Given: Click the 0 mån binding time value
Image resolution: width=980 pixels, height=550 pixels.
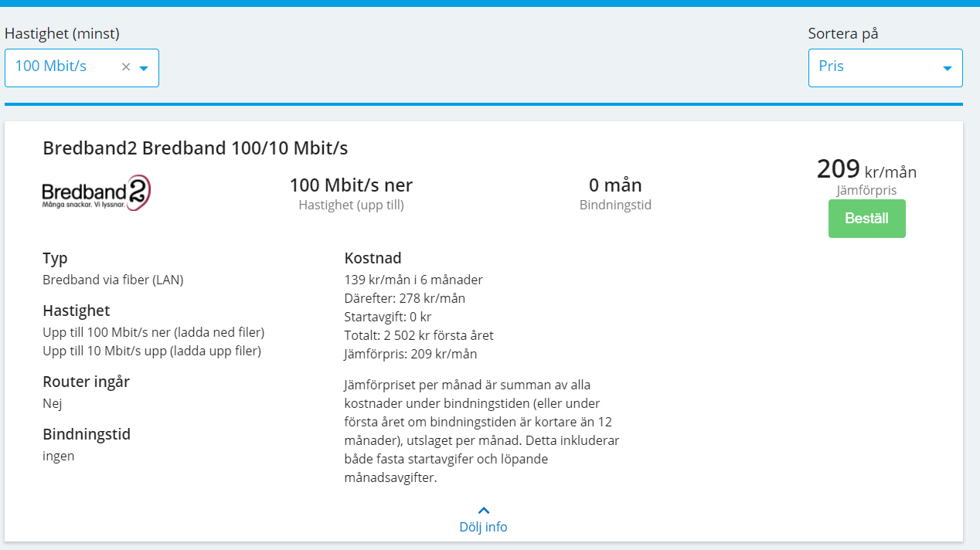Looking at the screenshot, I should [615, 185].
